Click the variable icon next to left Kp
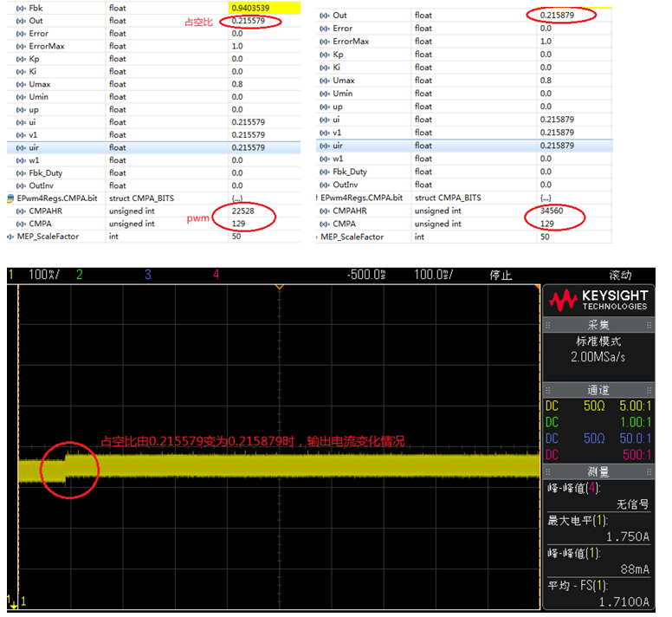The image size is (672, 617). click(21, 59)
